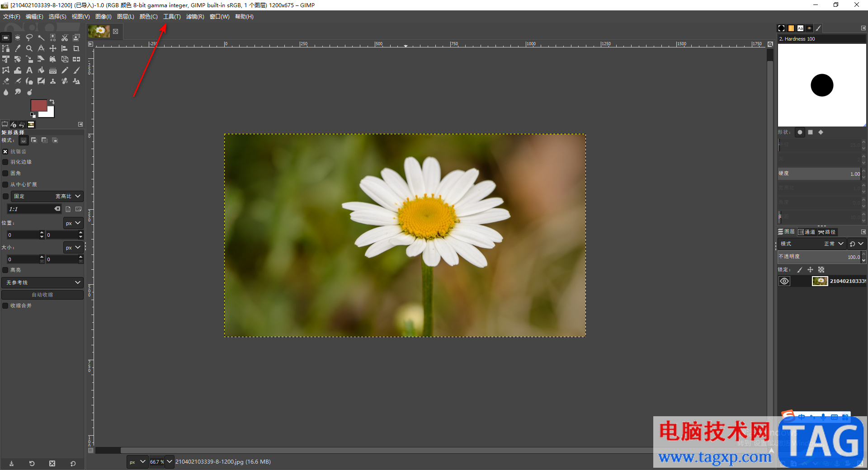The height and width of the screenshot is (470, 868).
Task: Enable the 固定 fixed aspect checkbox
Action: pos(5,196)
